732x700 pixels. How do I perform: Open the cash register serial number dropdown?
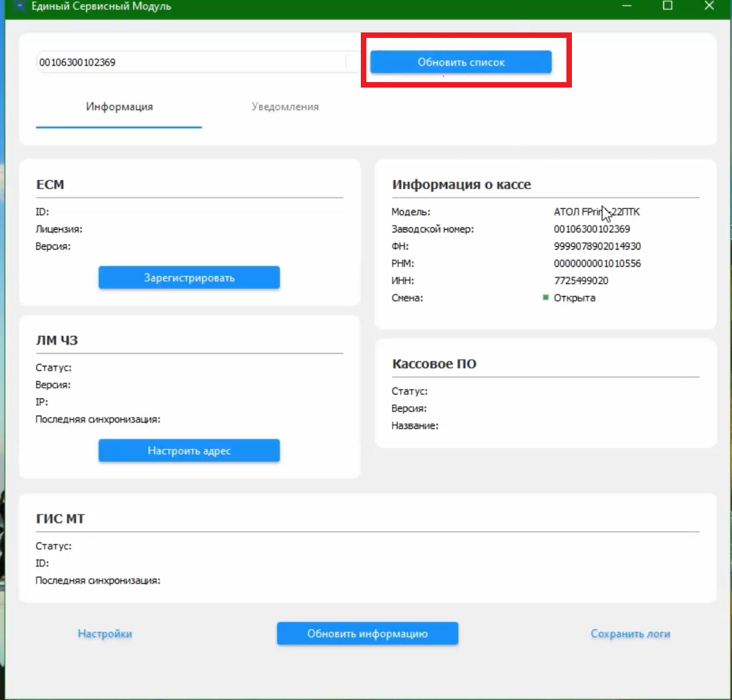pyautogui.click(x=199, y=62)
